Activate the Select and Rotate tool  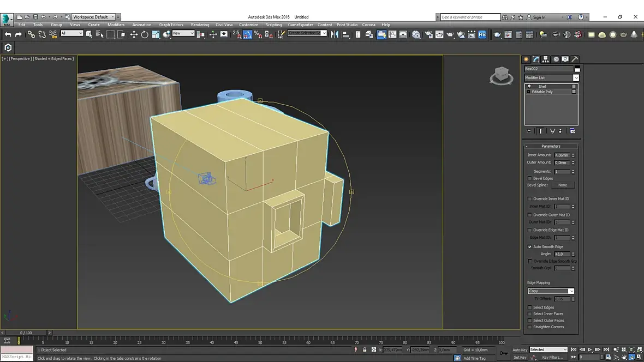click(145, 34)
